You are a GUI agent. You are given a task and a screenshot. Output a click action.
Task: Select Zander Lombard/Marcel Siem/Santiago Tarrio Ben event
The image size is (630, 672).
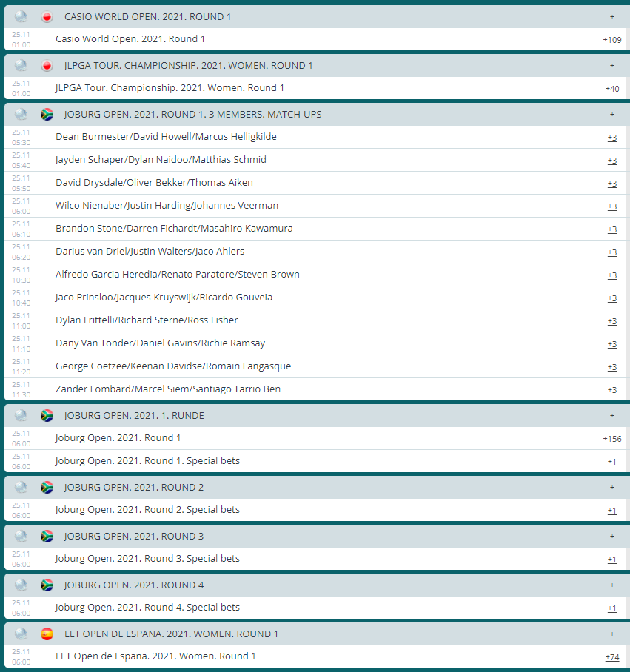pos(168,389)
